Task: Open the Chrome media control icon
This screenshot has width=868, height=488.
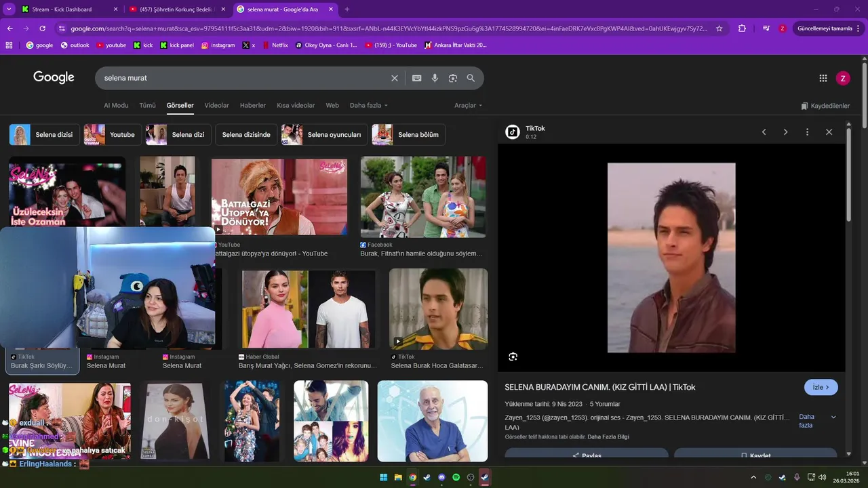Action: coord(766,28)
